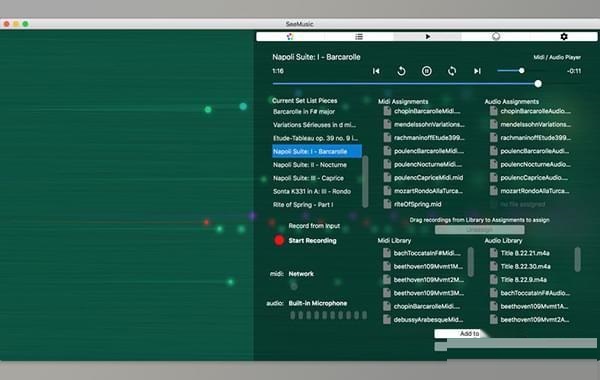Open the settings gear tab
The image size is (600, 380).
[564, 36]
